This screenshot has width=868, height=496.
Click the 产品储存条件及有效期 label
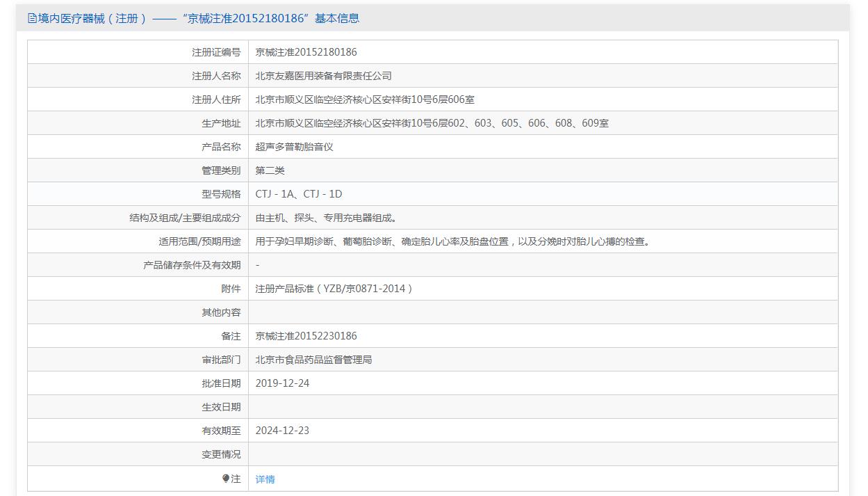pos(192,265)
